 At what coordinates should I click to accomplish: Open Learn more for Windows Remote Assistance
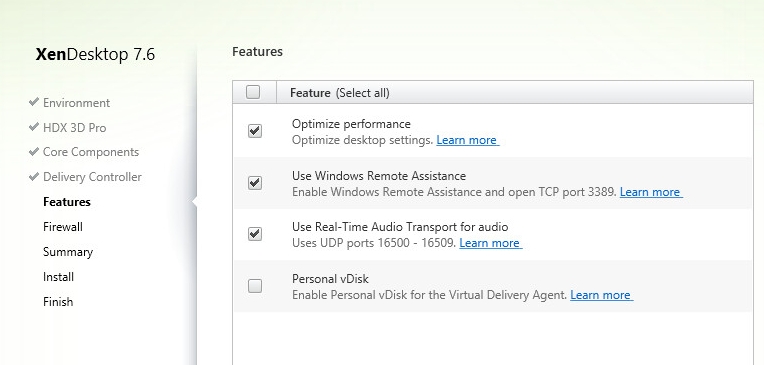tap(650, 192)
